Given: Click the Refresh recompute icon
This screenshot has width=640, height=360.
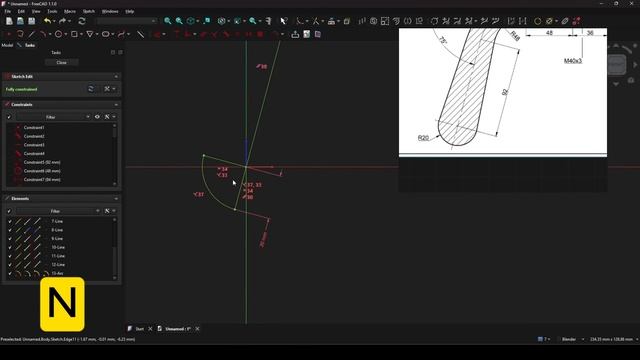Looking at the screenshot, I should 82,21.
